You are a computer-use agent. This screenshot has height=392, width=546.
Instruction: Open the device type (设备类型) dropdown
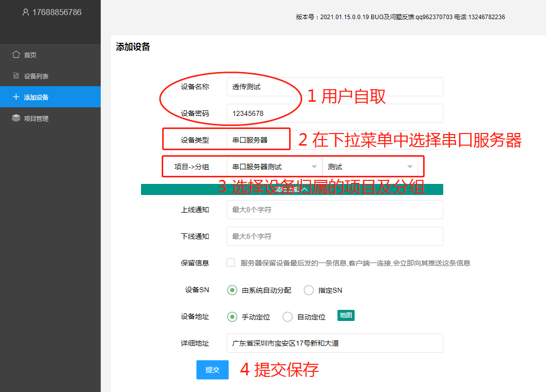coord(258,140)
